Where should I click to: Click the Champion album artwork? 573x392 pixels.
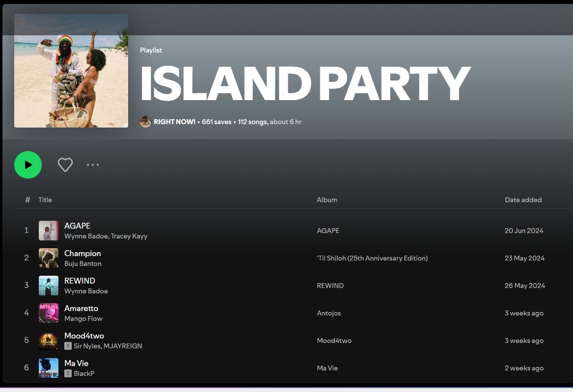48,258
